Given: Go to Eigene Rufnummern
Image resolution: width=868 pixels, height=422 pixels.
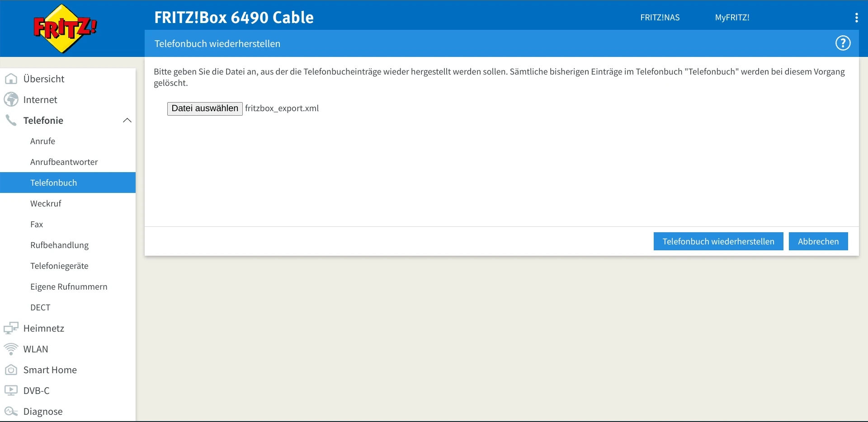Looking at the screenshot, I should 68,286.
